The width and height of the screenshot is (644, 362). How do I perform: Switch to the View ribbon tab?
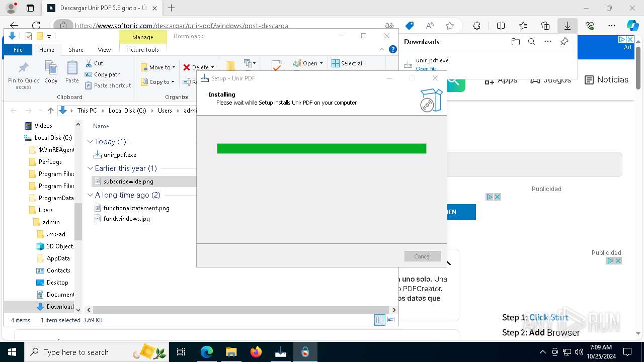pos(104,50)
